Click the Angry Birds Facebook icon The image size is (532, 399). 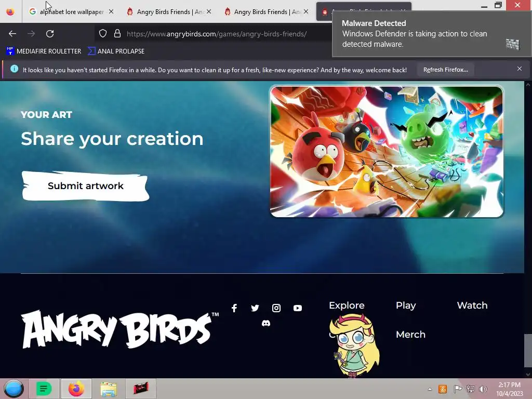click(234, 308)
